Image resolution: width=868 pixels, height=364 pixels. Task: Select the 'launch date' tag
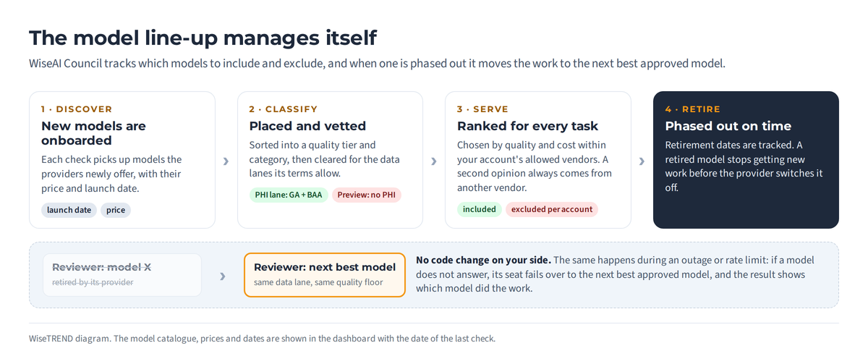pos(69,210)
